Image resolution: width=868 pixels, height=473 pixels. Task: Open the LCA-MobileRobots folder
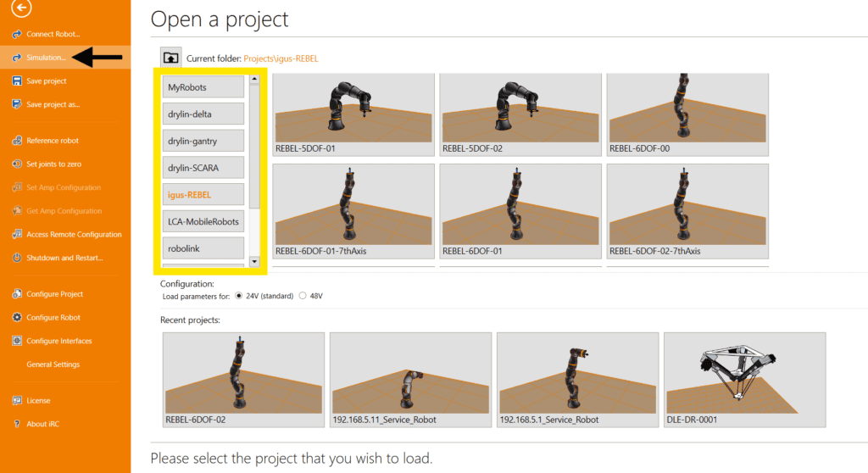203,222
